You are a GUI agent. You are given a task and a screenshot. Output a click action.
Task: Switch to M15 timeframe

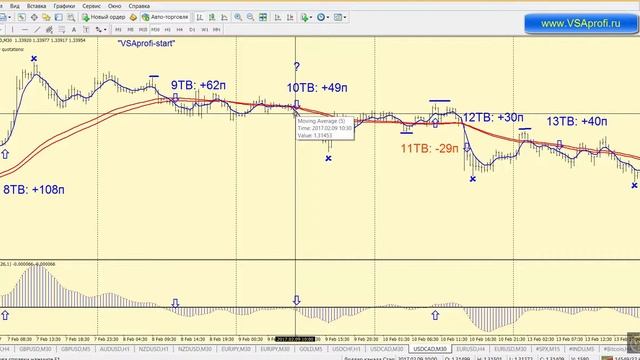[143, 29]
